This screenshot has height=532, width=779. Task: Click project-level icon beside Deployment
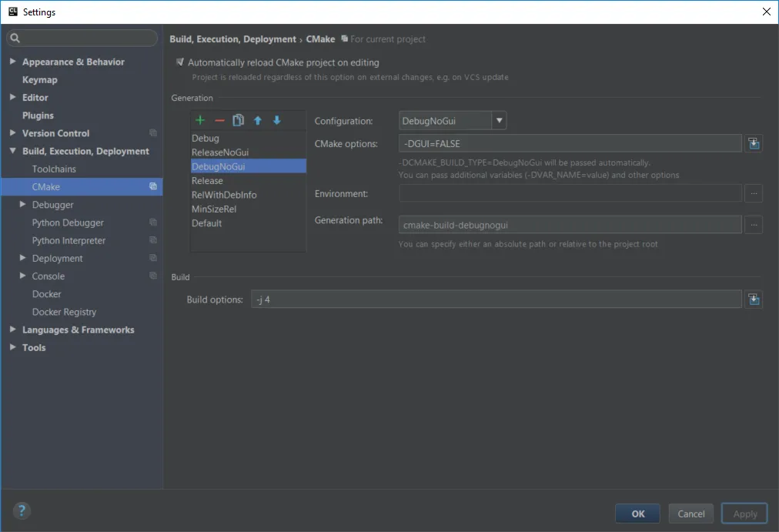(x=153, y=258)
